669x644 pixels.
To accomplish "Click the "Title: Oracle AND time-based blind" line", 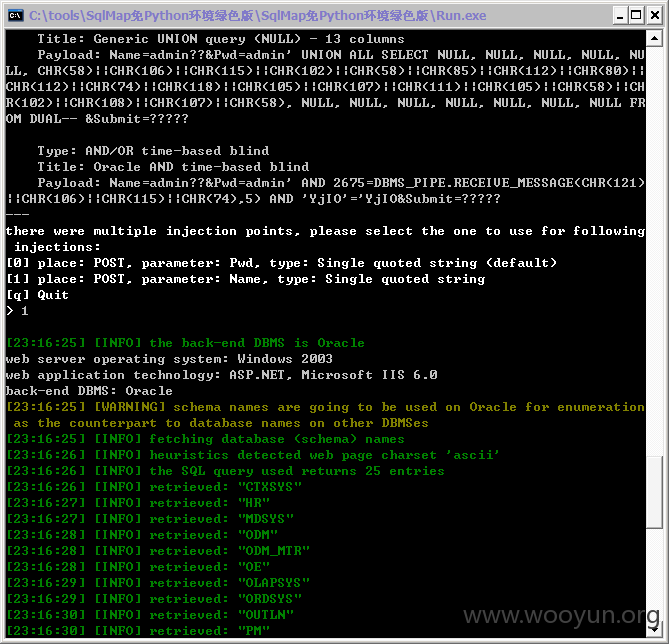I will point(173,167).
